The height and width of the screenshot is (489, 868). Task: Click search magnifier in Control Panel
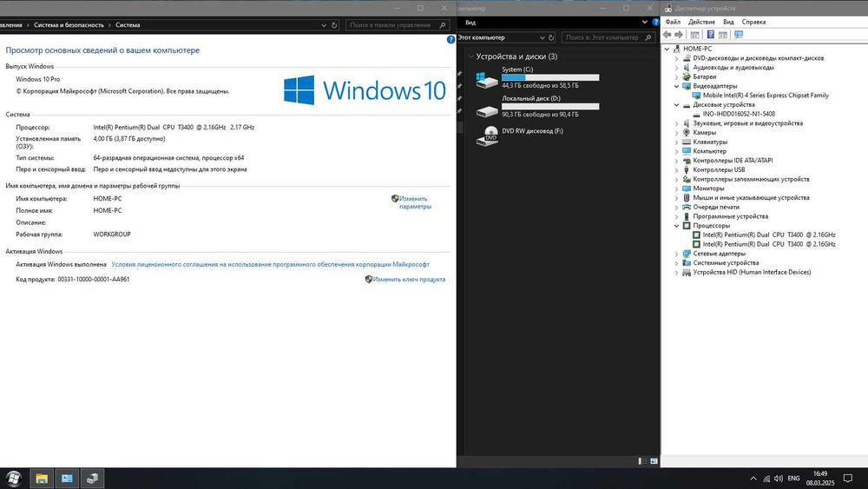point(443,25)
